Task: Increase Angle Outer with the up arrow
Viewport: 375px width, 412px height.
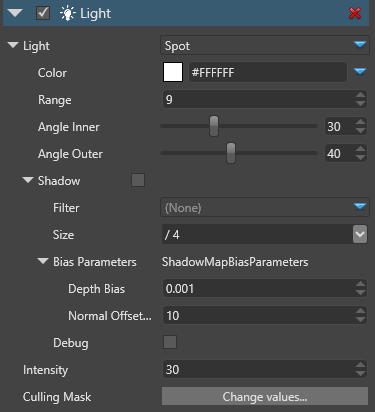Action: [x=360, y=149]
